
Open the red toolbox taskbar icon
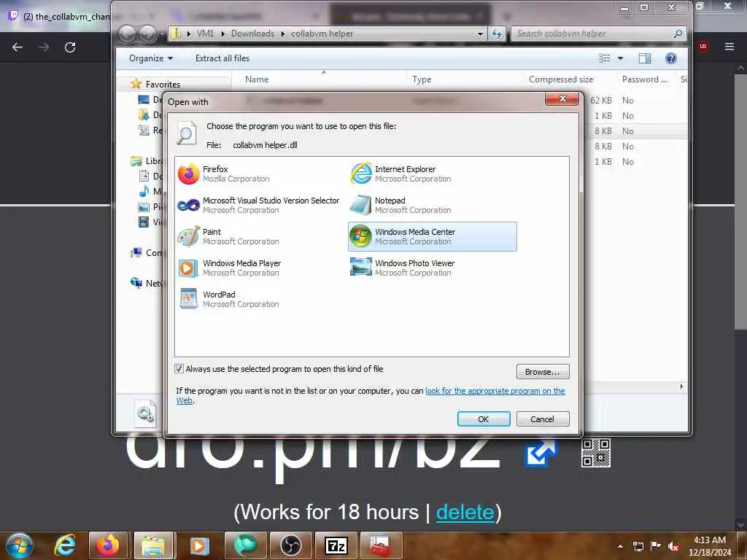pos(380,545)
